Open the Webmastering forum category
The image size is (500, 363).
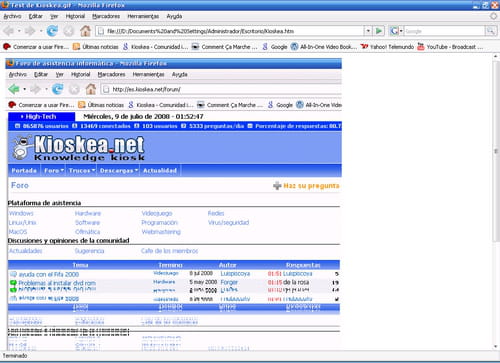pos(161,232)
